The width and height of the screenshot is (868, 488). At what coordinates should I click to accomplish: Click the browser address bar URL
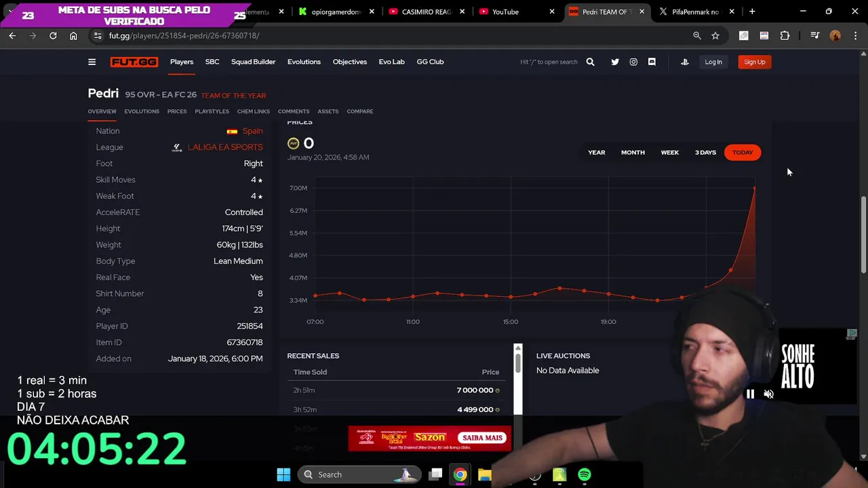tap(184, 35)
